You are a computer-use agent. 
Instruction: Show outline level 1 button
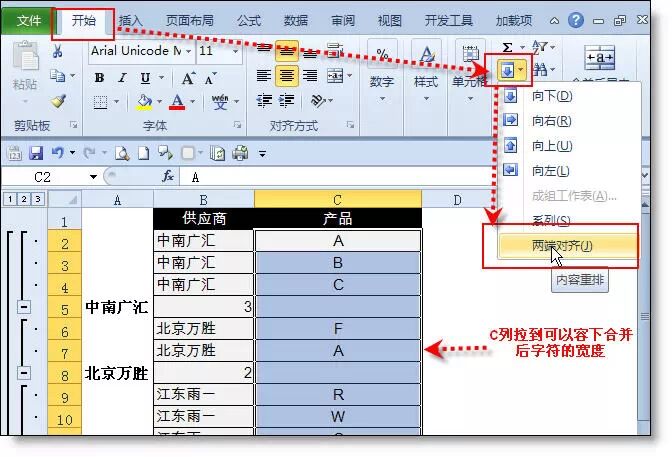[10, 199]
